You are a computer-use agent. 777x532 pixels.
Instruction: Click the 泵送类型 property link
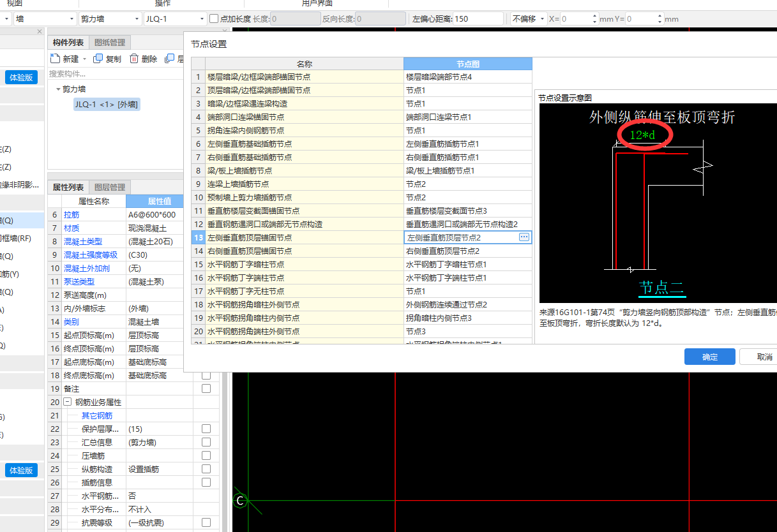click(x=80, y=281)
